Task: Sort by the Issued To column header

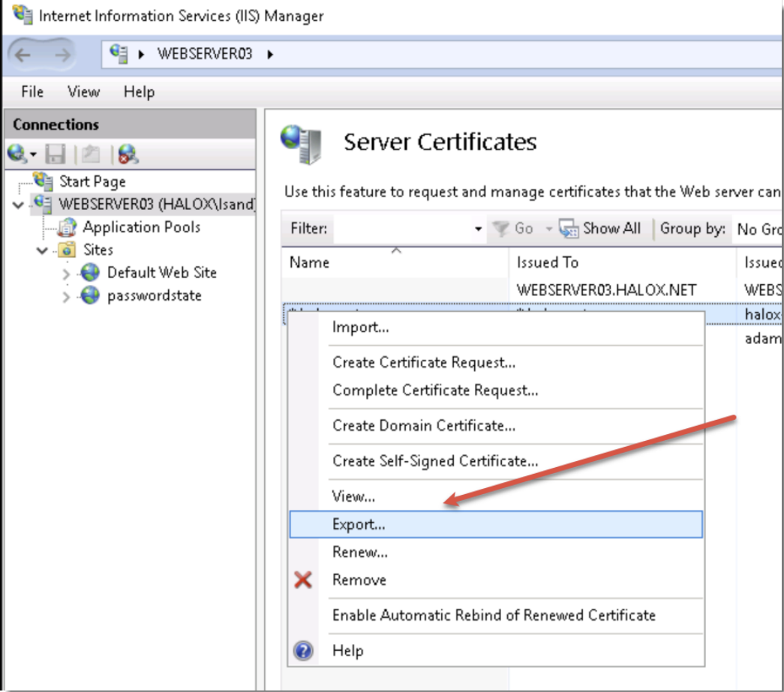Action: pyautogui.click(x=623, y=263)
